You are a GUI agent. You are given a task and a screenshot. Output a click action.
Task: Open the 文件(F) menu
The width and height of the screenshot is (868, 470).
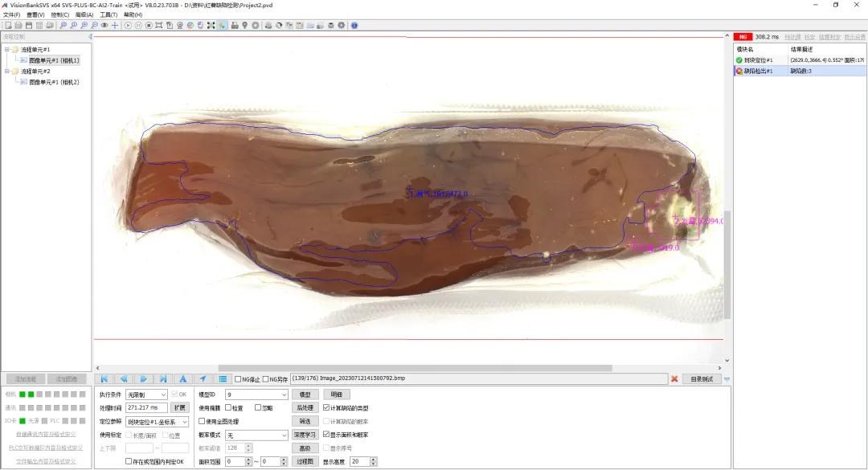pos(11,15)
